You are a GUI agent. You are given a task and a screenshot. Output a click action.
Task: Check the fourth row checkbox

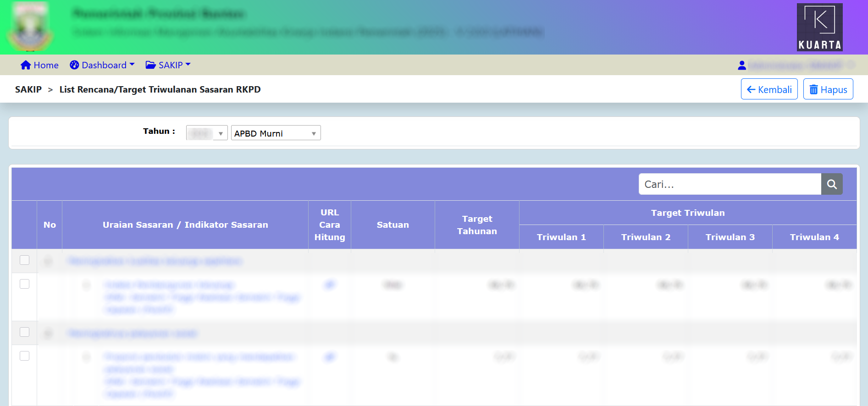(x=25, y=356)
